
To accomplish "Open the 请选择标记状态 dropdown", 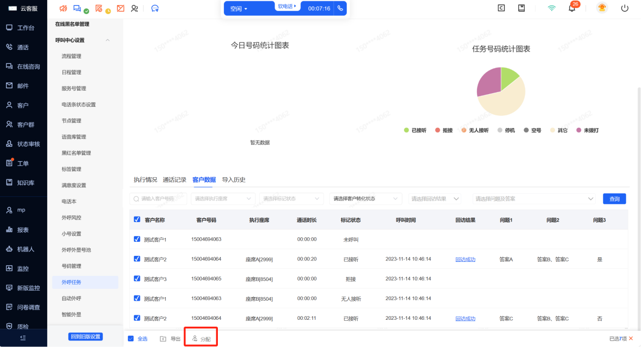I will pyautogui.click(x=291, y=199).
